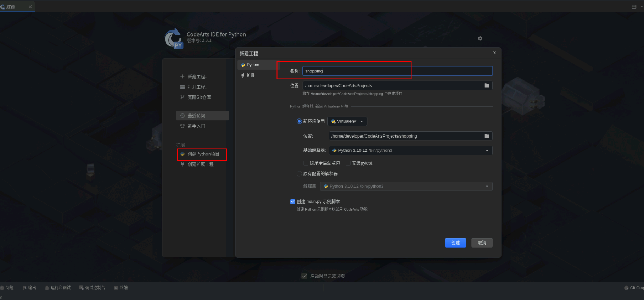Open the 输出 panel tab

(30, 288)
